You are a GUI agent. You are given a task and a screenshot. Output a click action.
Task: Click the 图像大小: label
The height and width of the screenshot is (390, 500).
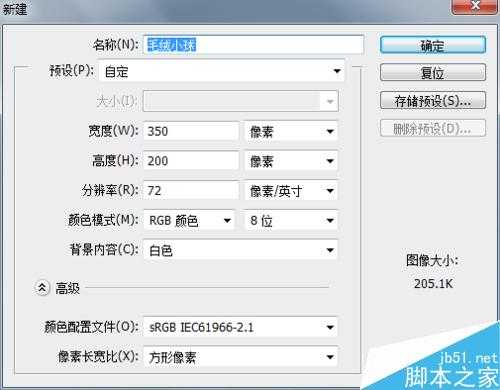(x=432, y=260)
